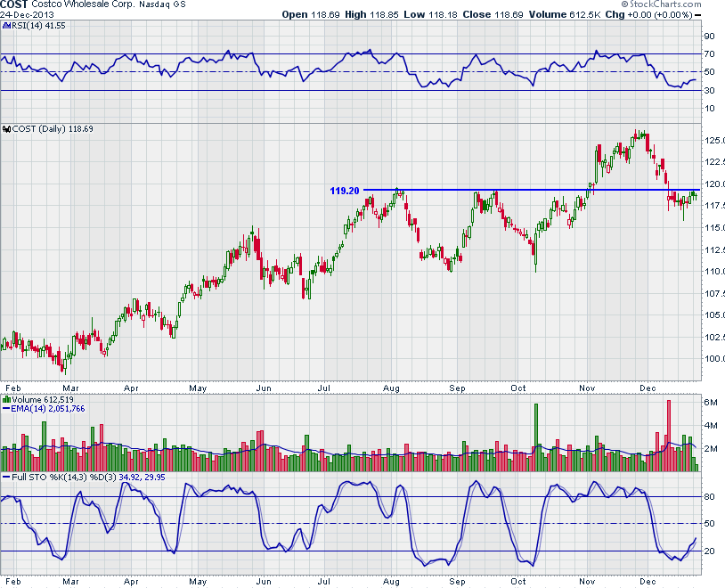Click the High 118.85 value
This screenshot has height=588, width=725.
(371, 14)
